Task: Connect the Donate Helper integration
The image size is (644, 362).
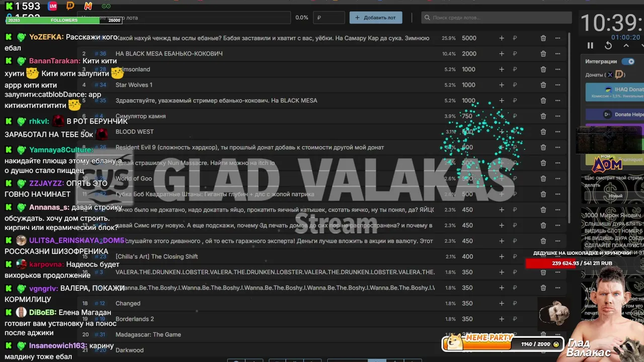Action: coord(615,114)
